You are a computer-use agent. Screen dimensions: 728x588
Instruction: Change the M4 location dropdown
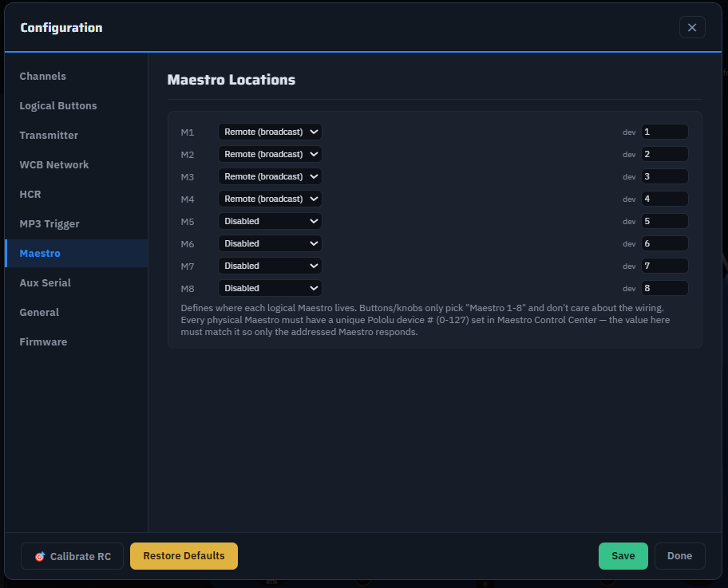pyautogui.click(x=271, y=199)
